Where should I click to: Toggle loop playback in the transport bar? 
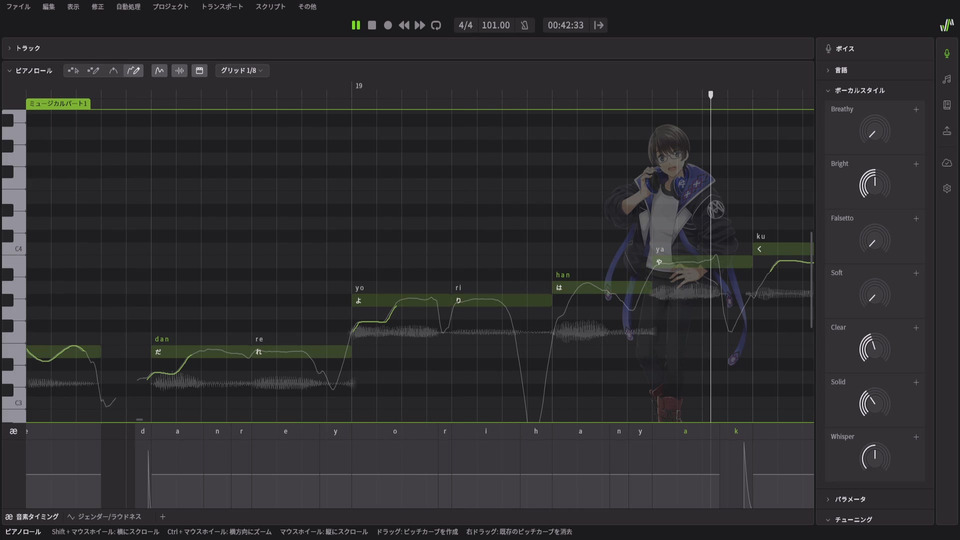pyautogui.click(x=436, y=25)
